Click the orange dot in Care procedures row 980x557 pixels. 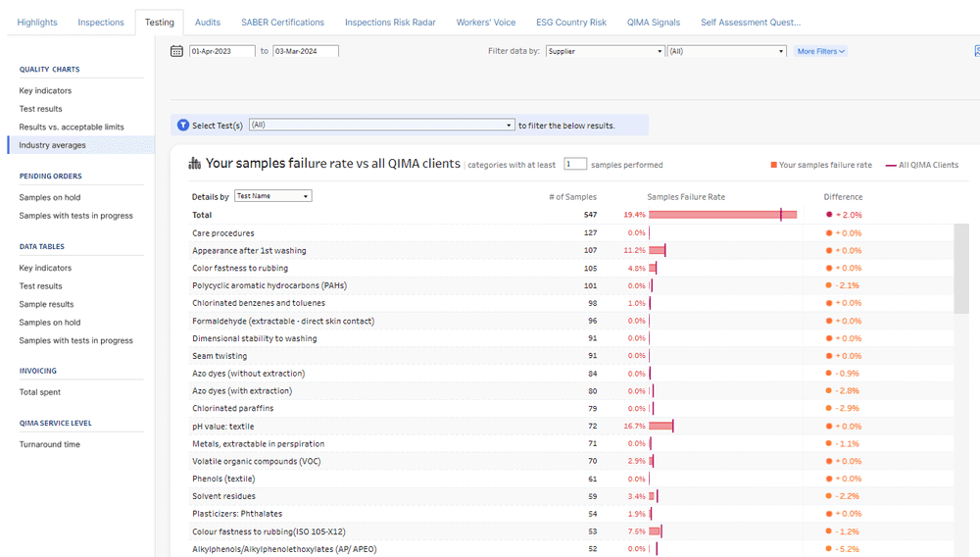[829, 233]
